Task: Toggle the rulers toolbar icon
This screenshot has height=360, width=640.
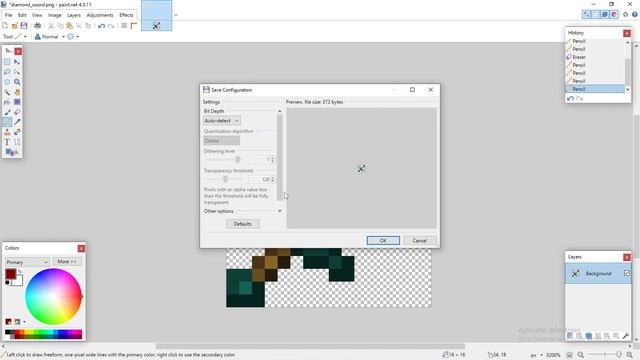Action: 133,26
